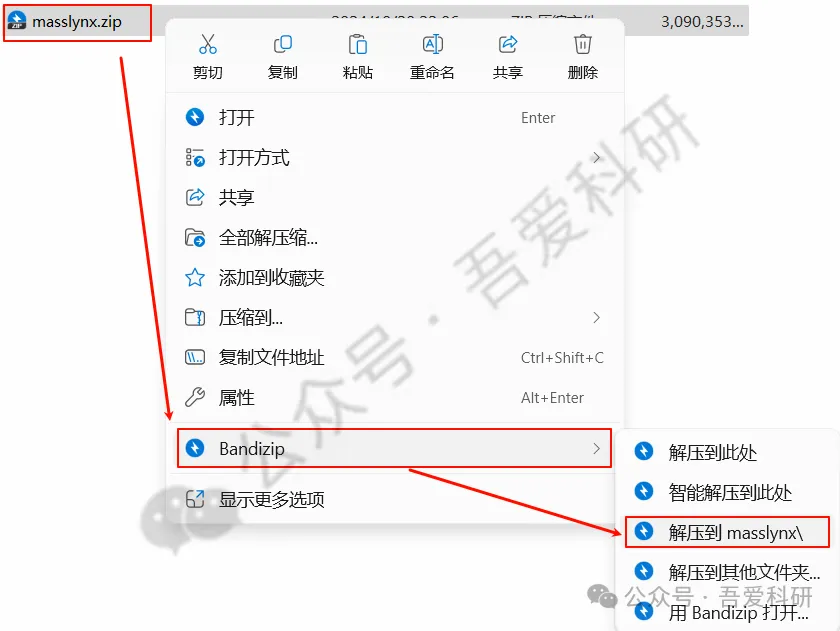The image size is (840, 631).
Task: Click the Share (共享) icon in top row
Action: coord(507,44)
